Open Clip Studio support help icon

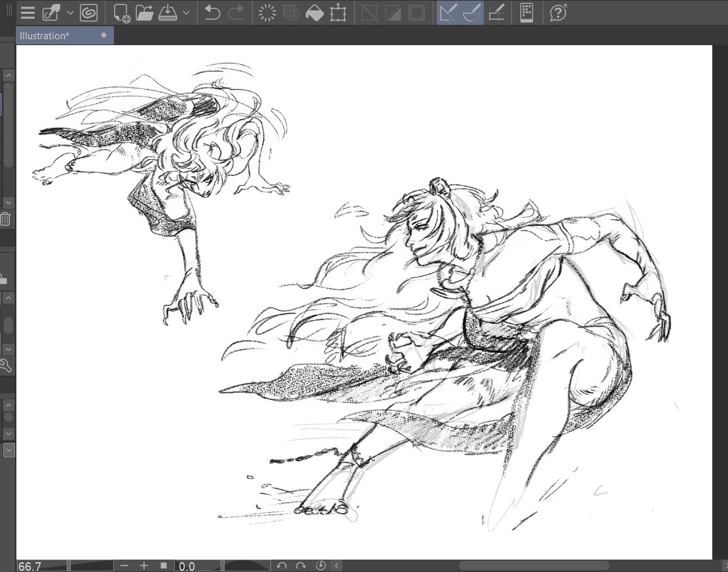point(558,12)
